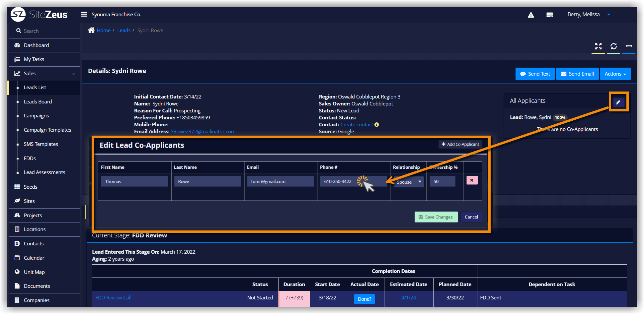This screenshot has width=644, height=314.
Task: Open the Actions dropdown
Action: coord(615,74)
